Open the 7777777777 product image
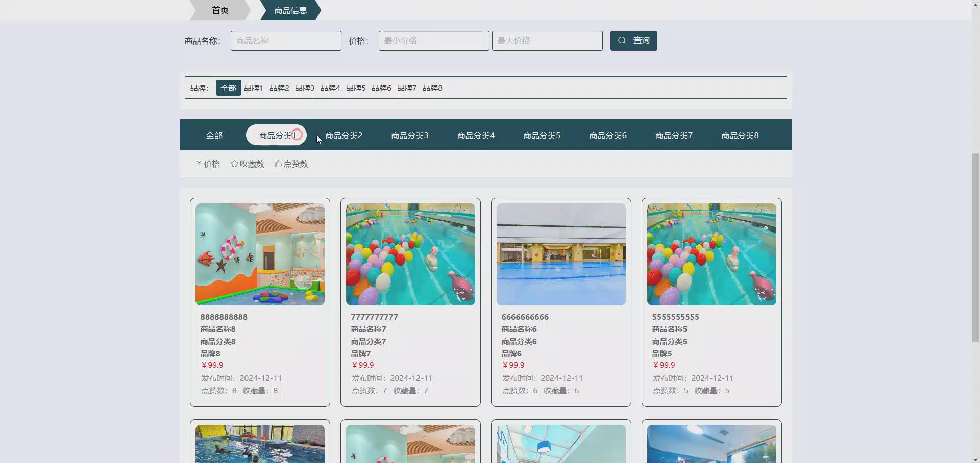 410,254
